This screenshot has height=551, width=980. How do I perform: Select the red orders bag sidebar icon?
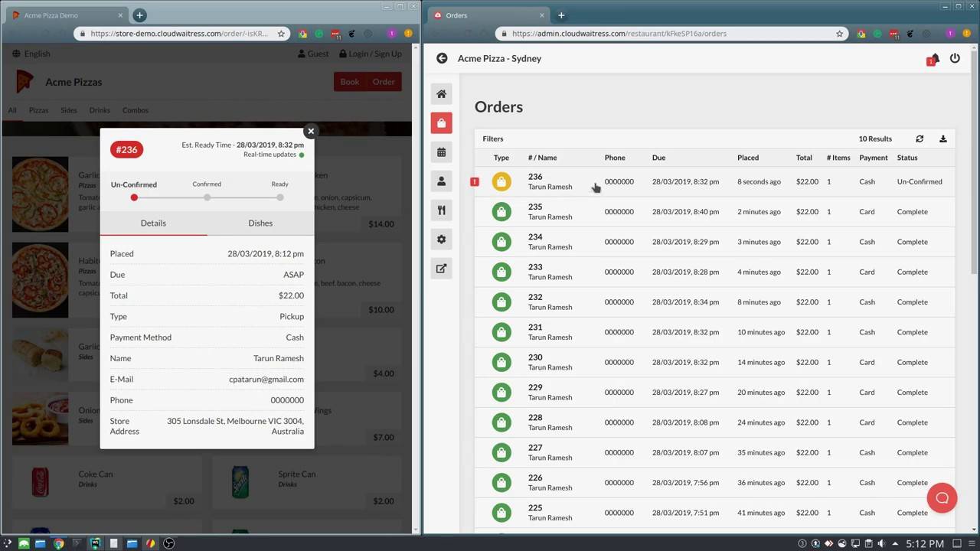point(441,123)
